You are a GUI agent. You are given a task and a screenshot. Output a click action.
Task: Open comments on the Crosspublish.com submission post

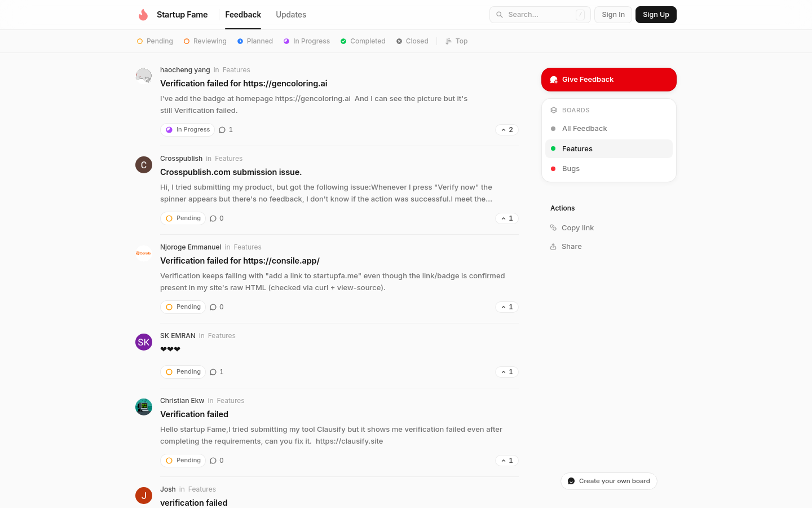pyautogui.click(x=217, y=218)
